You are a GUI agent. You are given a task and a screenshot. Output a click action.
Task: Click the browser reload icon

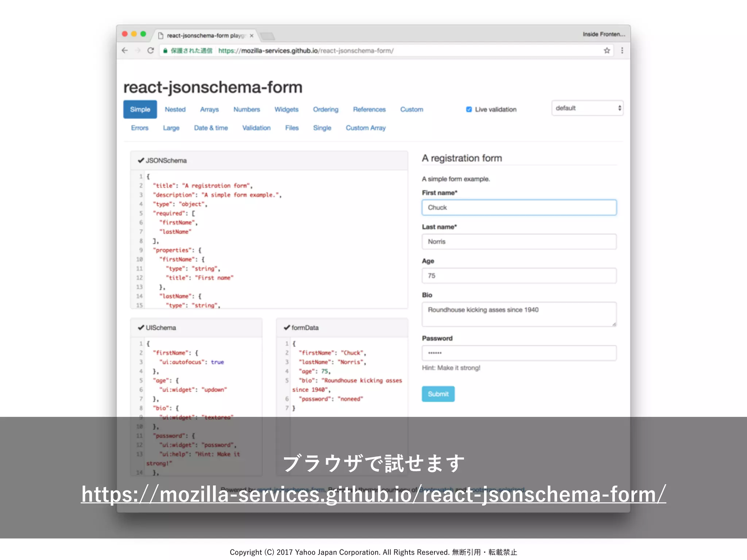click(x=151, y=51)
